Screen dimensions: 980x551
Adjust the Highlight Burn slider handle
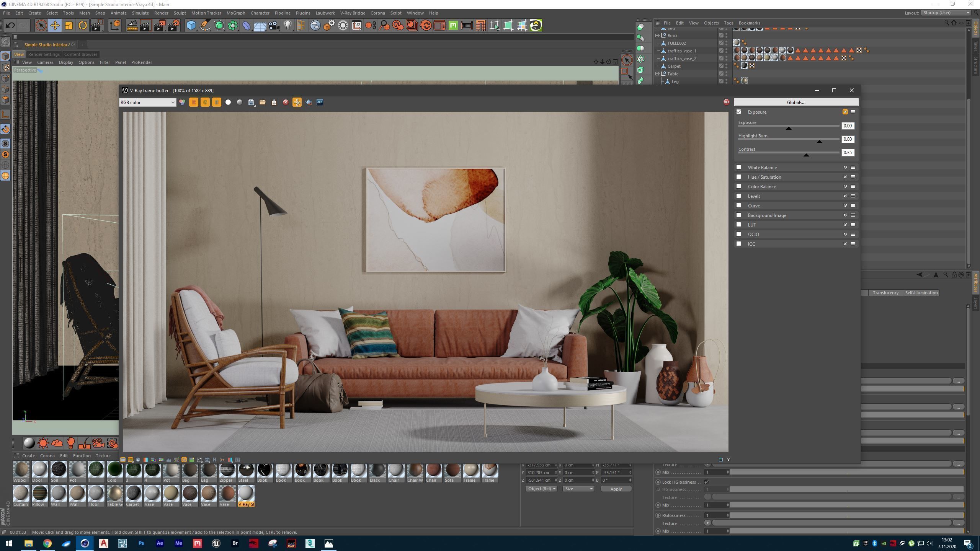pyautogui.click(x=819, y=142)
